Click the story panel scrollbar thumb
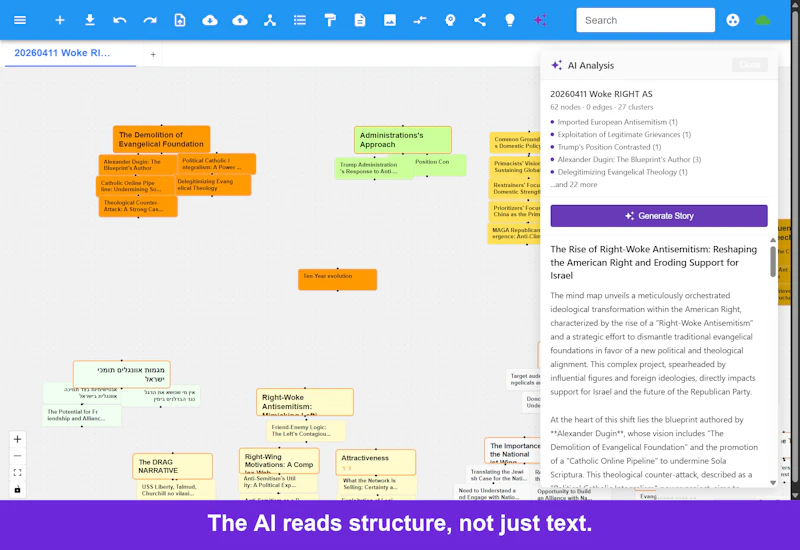The width and height of the screenshot is (800, 550). (x=772, y=261)
